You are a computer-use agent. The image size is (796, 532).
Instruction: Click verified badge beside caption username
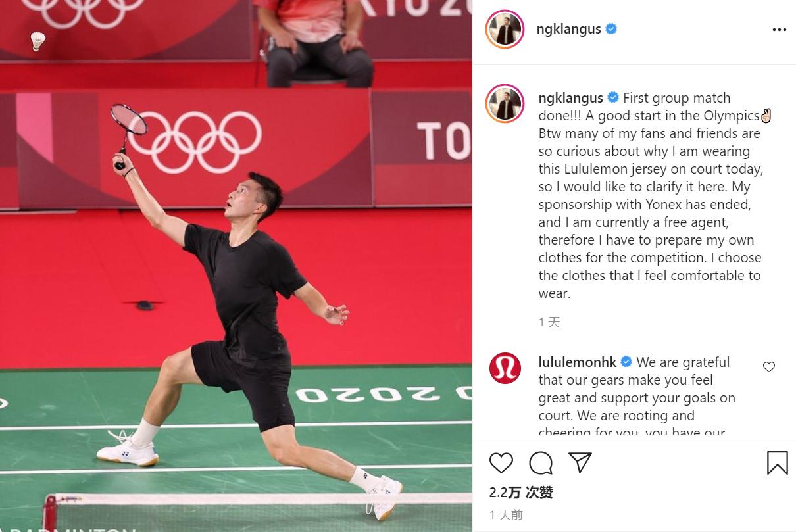[612, 97]
